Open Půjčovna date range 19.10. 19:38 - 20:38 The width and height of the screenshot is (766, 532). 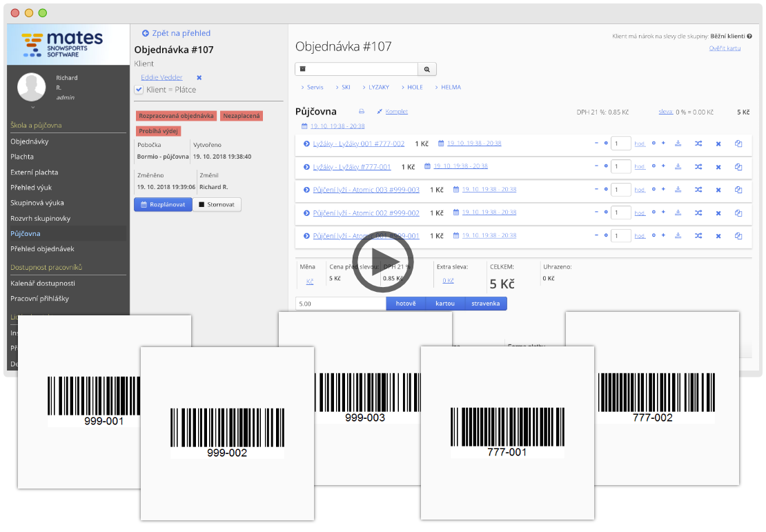point(337,126)
